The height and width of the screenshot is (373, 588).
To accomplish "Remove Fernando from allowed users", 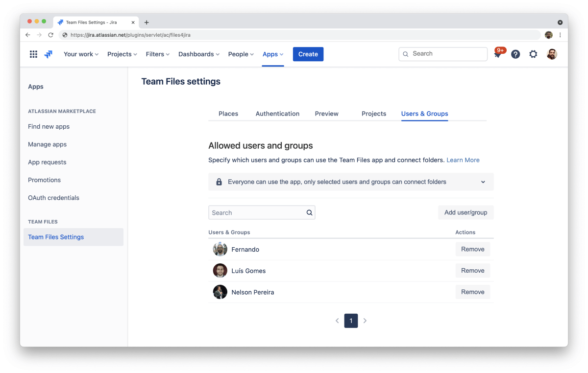I will click(x=473, y=249).
